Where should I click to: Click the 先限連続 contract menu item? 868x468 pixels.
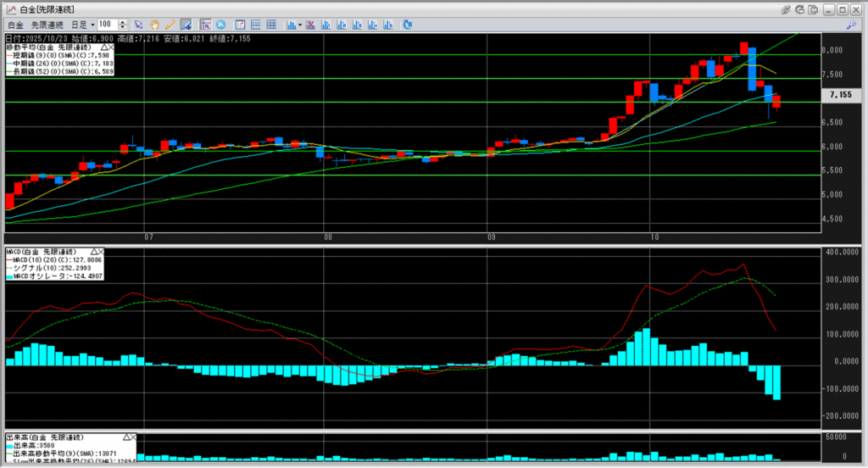49,25
